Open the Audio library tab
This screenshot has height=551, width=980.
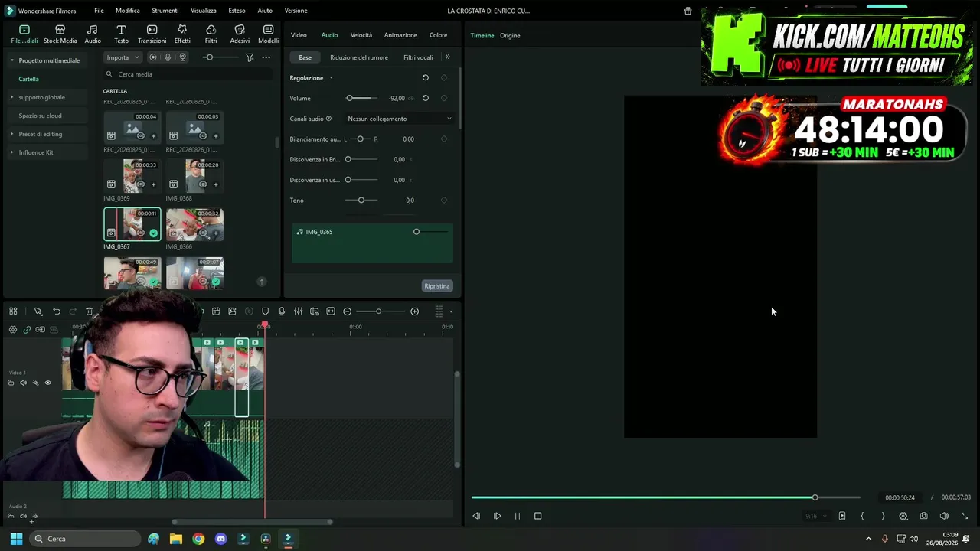(x=93, y=34)
